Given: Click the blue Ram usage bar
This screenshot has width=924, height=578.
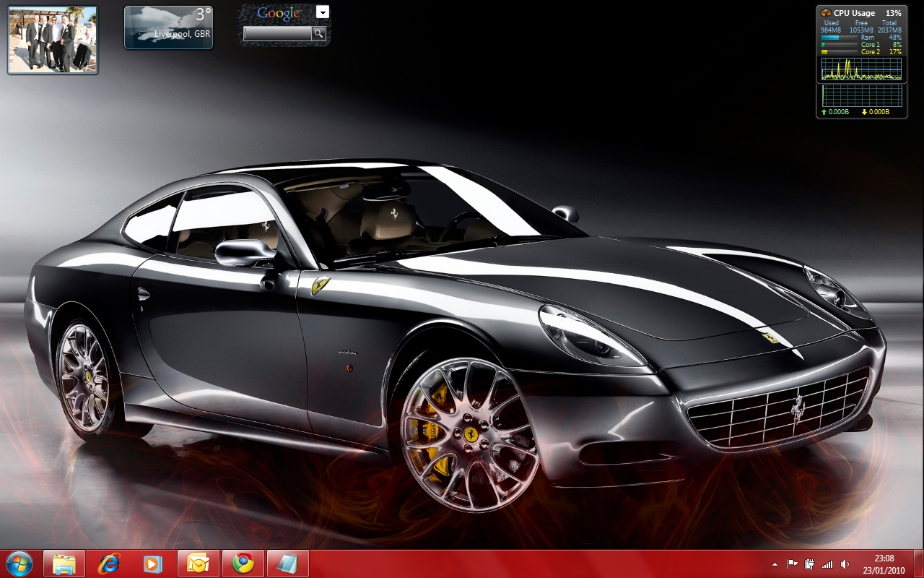Looking at the screenshot, I should pos(840,38).
